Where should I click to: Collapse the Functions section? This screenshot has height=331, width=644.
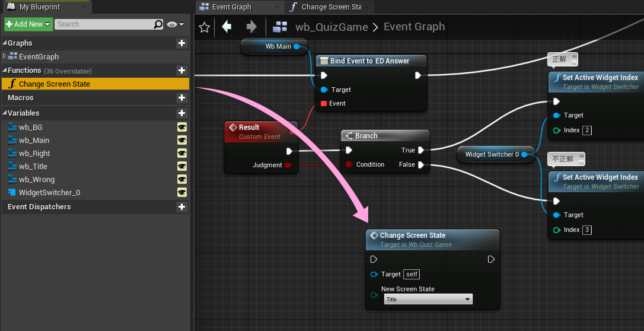5,71
